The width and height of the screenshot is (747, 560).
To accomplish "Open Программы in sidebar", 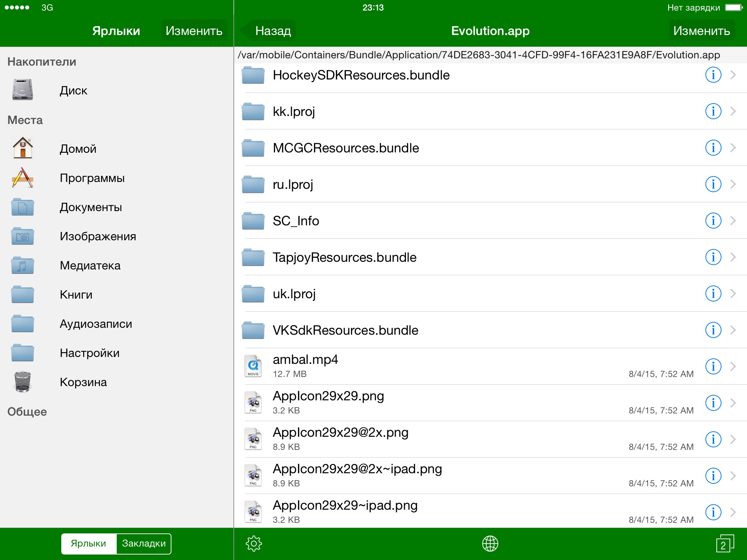I will 92,178.
